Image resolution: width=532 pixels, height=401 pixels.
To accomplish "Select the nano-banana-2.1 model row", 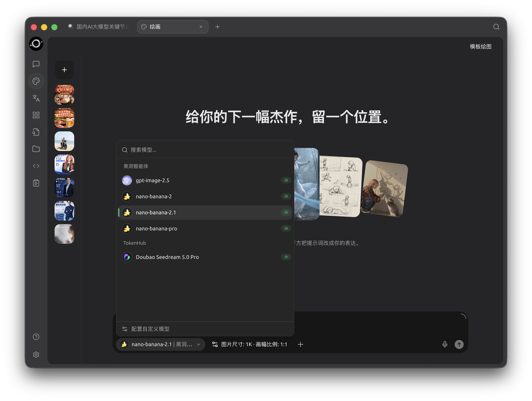I will [205, 212].
